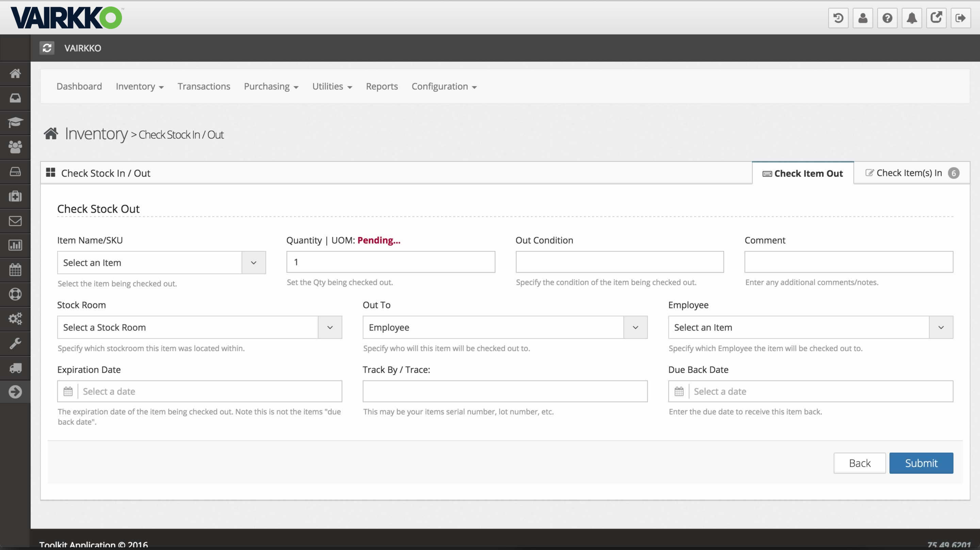Click the refresh icon beside VAIRKKO
This screenshot has width=980, height=550.
coord(47,48)
